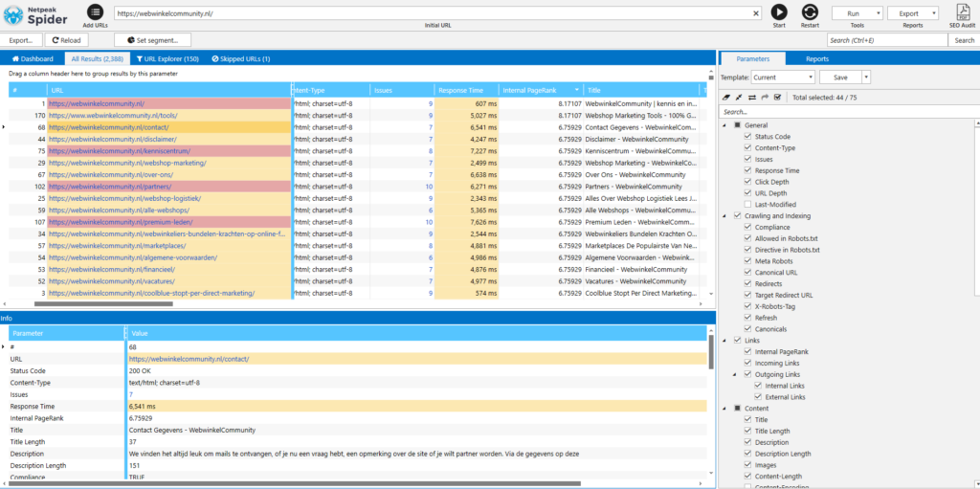The image size is (980, 489).
Task: Click the check-all icon in Parameters toolbar
Action: click(777, 97)
